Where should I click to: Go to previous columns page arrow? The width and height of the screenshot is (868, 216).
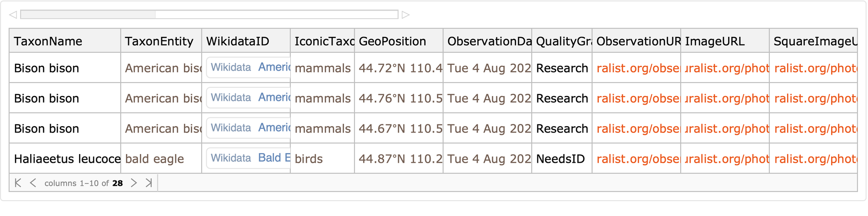pyautogui.click(x=33, y=183)
